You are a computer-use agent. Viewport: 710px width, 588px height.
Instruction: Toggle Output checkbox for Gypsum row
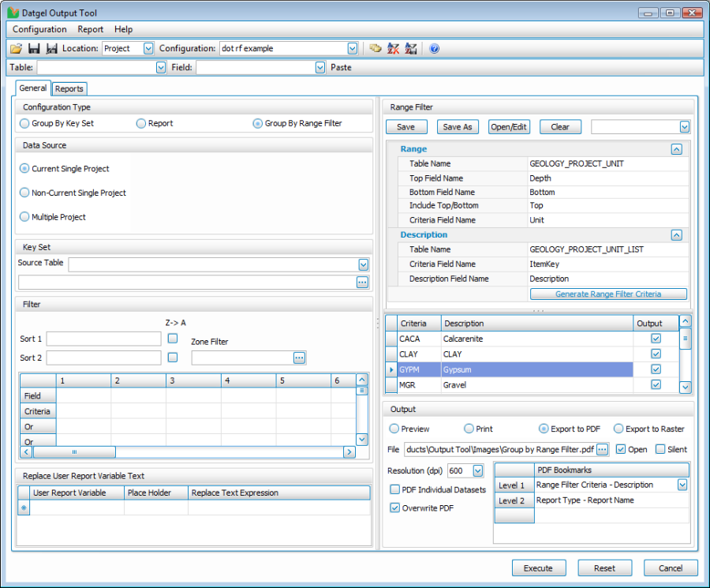point(656,369)
